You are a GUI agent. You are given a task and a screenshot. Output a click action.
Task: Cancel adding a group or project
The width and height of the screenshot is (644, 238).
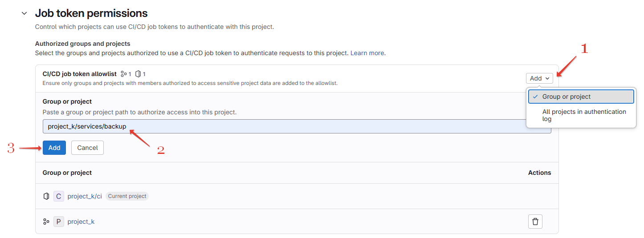[87, 148]
